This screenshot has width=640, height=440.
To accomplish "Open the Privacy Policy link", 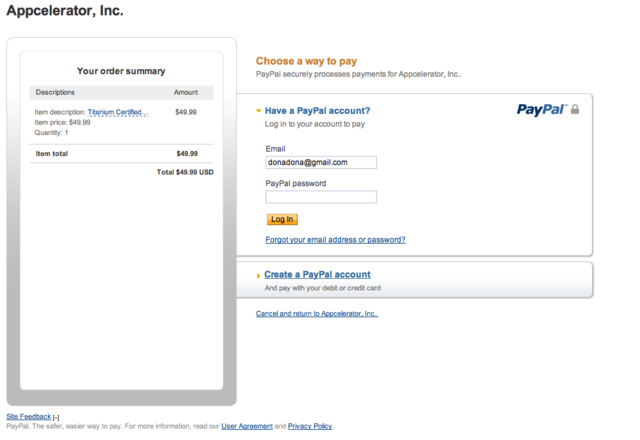I will coord(309,426).
